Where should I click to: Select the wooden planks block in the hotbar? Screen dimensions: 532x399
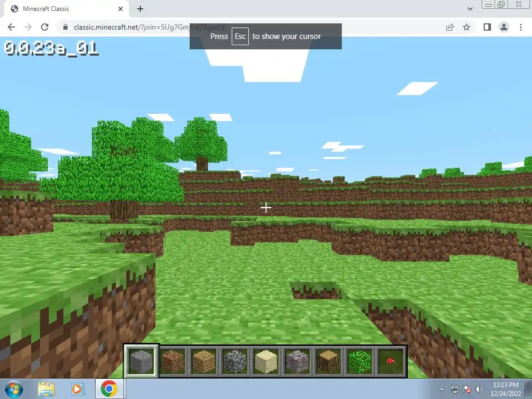(x=204, y=361)
